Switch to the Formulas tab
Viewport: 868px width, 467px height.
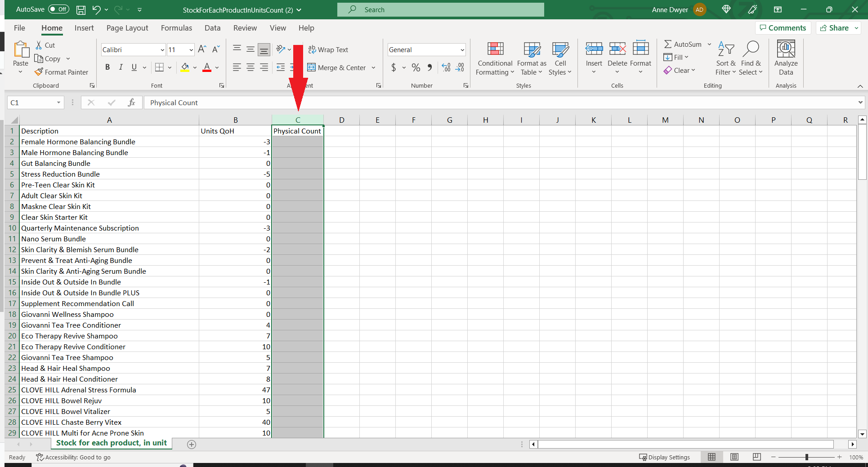176,28
